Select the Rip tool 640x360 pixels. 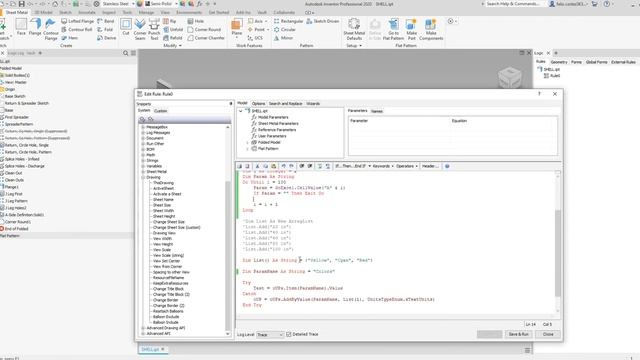pos(170,21)
